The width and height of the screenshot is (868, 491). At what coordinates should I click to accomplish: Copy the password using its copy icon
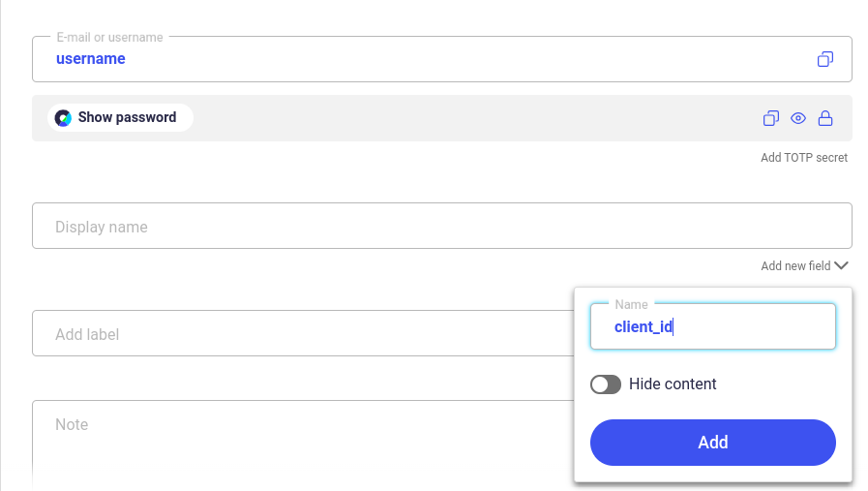click(x=770, y=118)
